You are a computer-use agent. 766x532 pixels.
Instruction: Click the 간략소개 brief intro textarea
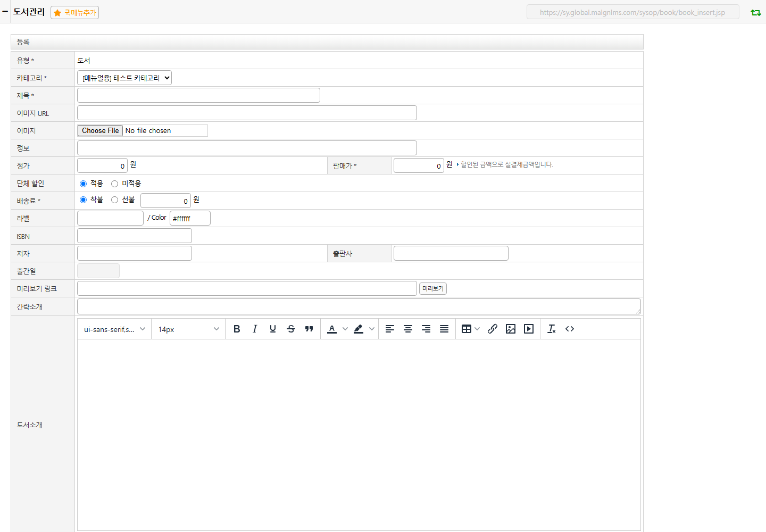(x=359, y=306)
